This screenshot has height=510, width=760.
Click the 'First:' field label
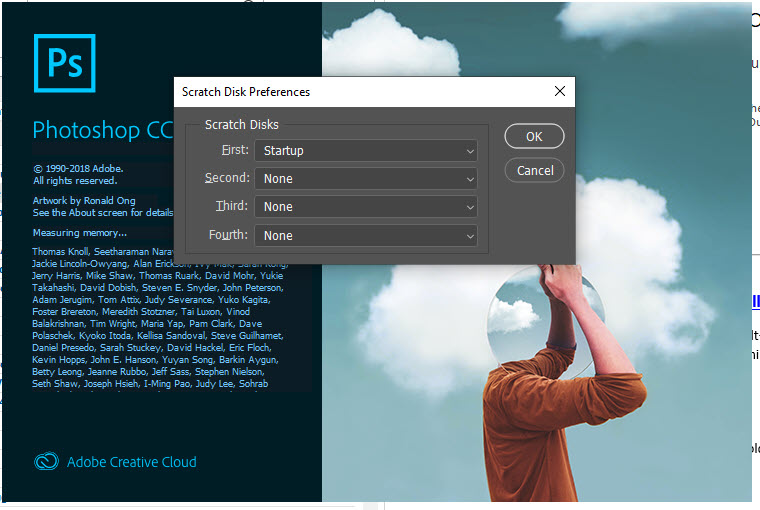(x=235, y=150)
